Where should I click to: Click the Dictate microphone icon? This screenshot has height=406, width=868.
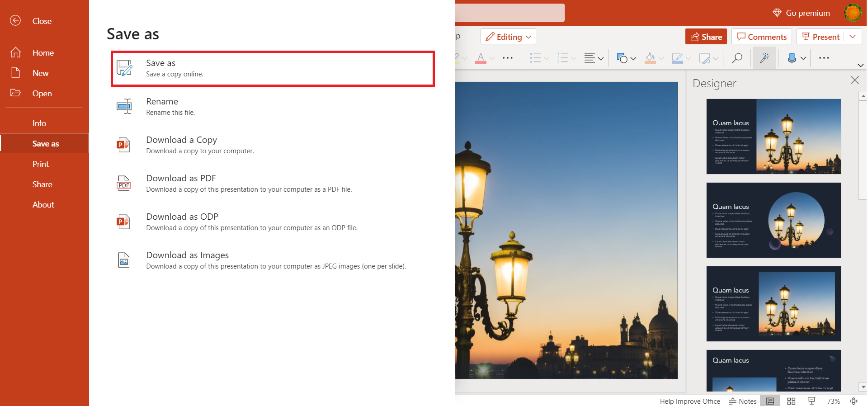792,58
